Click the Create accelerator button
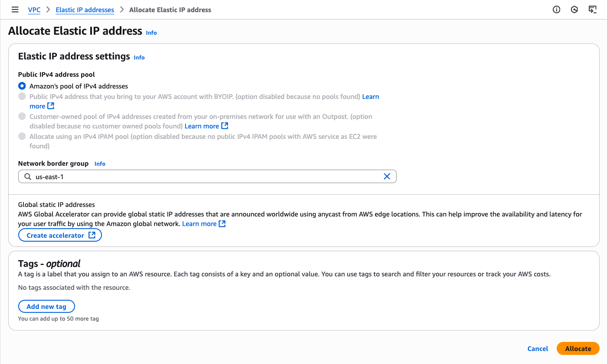The width and height of the screenshot is (607, 364). [x=60, y=235]
